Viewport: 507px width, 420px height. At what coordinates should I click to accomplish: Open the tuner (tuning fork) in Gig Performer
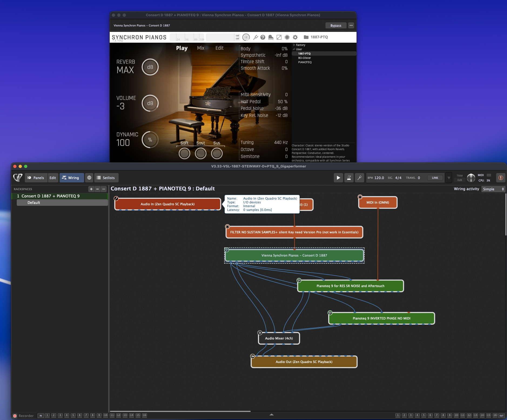(x=360, y=178)
